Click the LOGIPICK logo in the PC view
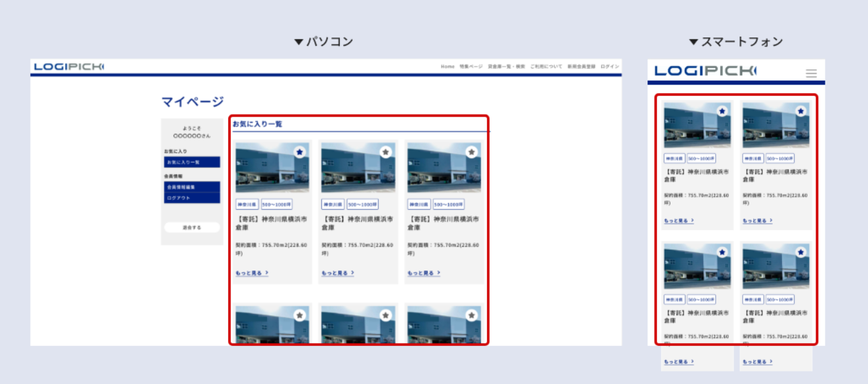 pyautogui.click(x=69, y=66)
